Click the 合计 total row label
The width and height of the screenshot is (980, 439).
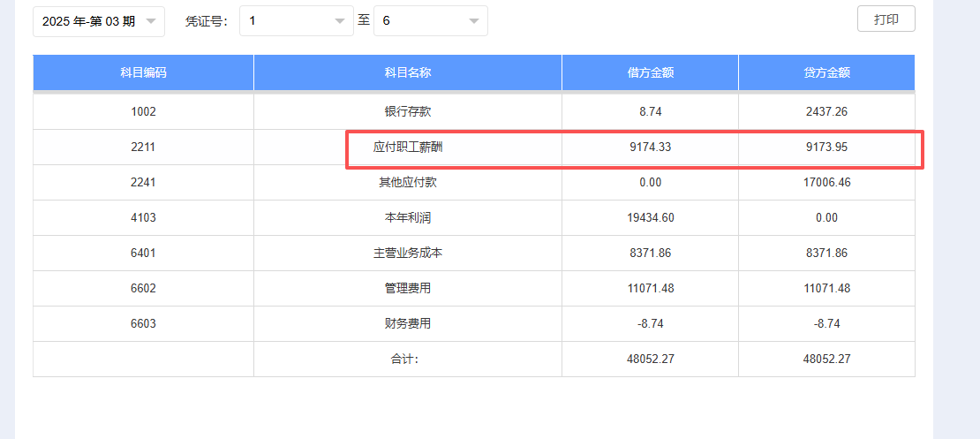[407, 360]
